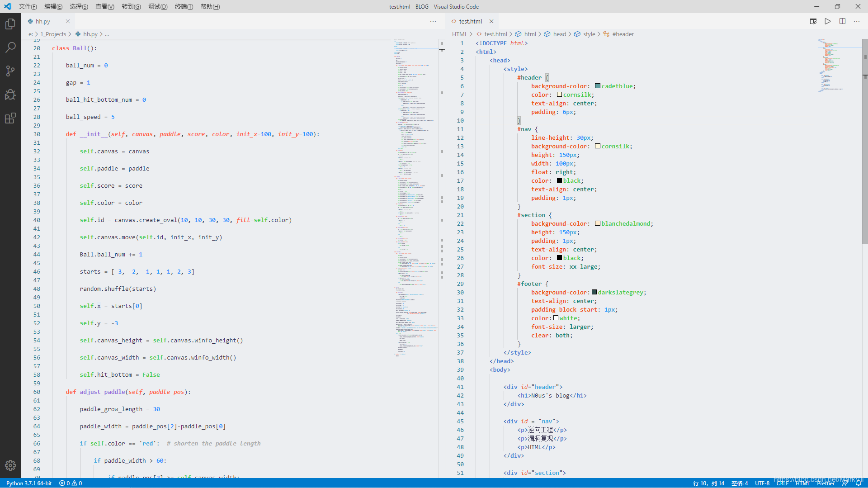Run the file with the play icon
The image size is (868, 488).
[x=828, y=21]
